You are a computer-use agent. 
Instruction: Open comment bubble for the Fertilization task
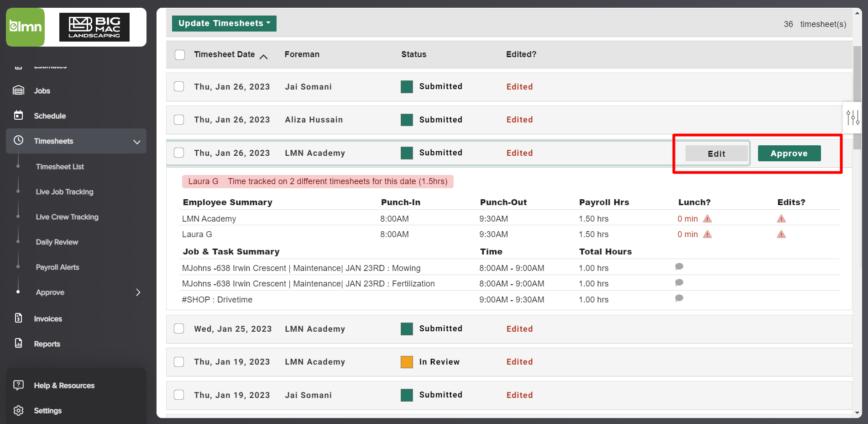(x=679, y=282)
